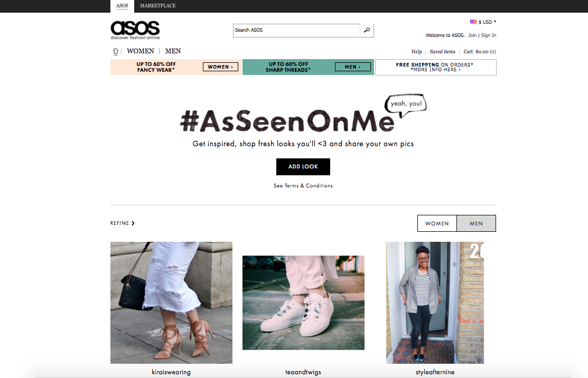Expand the REFINE filter chevron
Image resolution: width=588 pixels, height=378 pixels.
[x=133, y=223]
